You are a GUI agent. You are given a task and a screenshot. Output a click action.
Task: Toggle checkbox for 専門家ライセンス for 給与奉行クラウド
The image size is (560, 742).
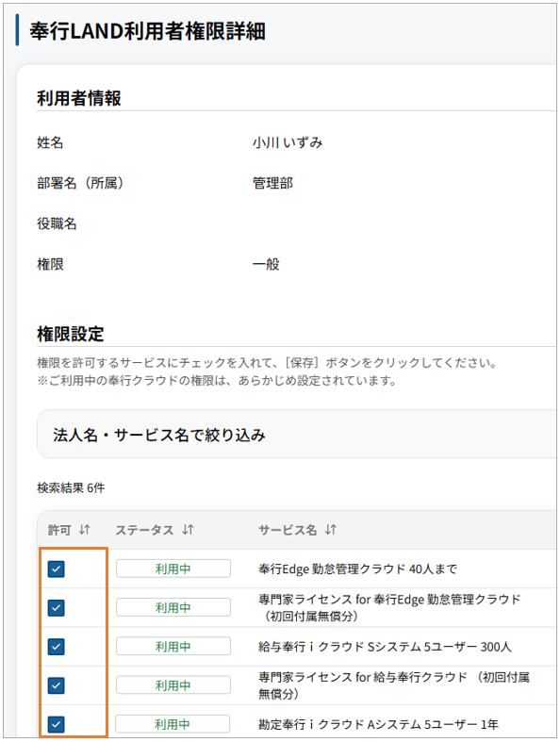(57, 685)
